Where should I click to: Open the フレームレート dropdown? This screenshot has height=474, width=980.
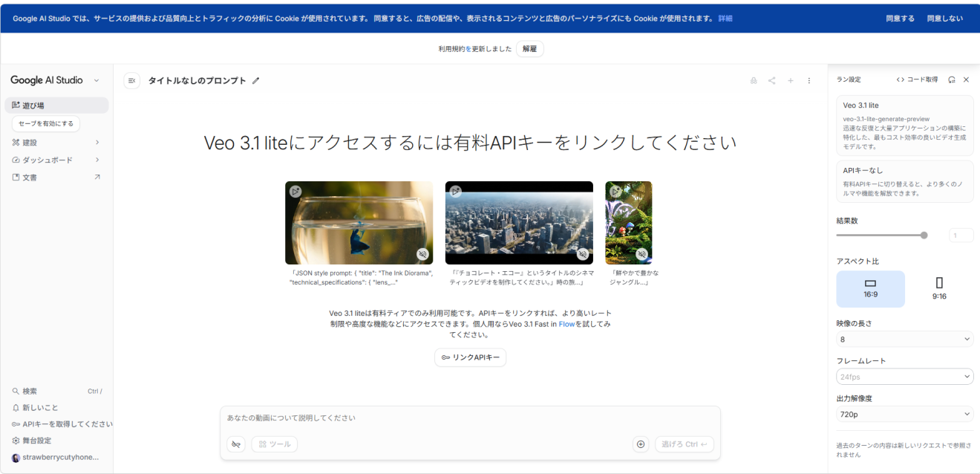pyautogui.click(x=904, y=376)
